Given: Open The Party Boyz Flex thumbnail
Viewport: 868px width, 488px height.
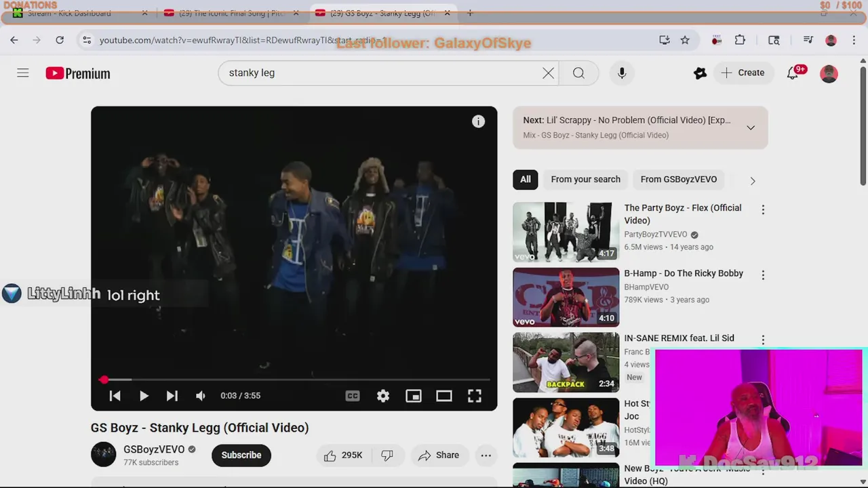Looking at the screenshot, I should (x=566, y=232).
